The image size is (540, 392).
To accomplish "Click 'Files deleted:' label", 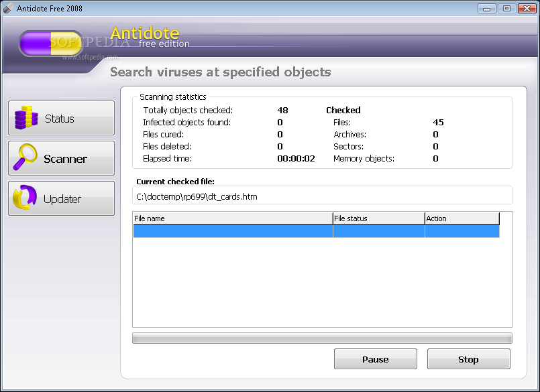I will click(167, 146).
